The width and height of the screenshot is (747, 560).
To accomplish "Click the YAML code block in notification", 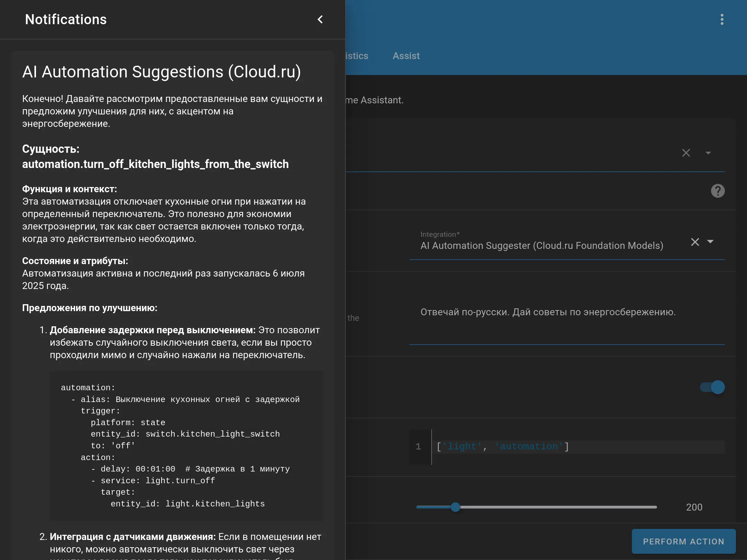I will [186, 446].
